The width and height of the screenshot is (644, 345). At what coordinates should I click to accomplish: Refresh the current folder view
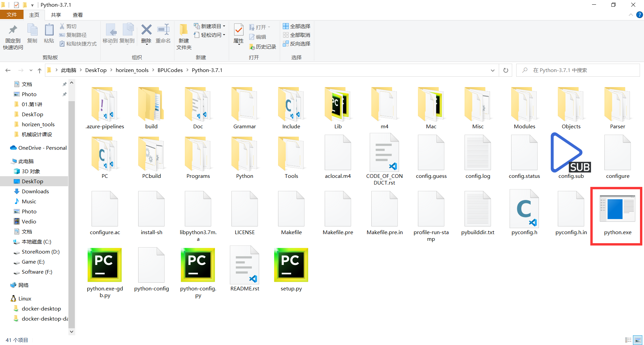point(505,70)
